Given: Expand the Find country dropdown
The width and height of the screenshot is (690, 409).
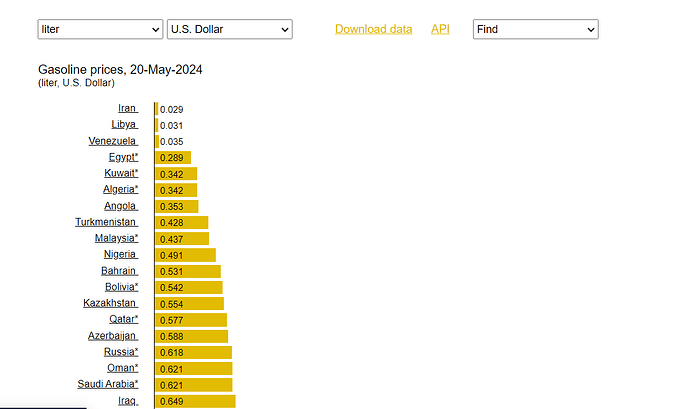Looking at the screenshot, I should pos(535,30).
